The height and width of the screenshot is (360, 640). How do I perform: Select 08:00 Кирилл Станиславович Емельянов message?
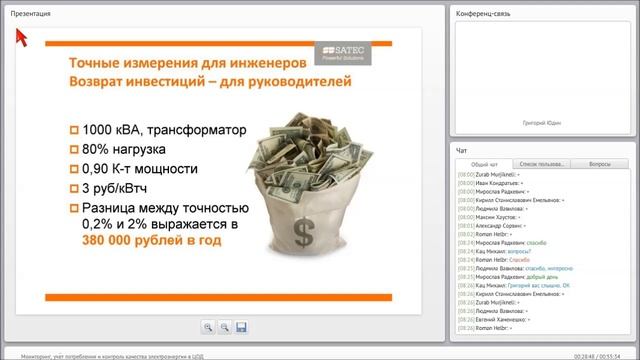pyautogui.click(x=511, y=200)
